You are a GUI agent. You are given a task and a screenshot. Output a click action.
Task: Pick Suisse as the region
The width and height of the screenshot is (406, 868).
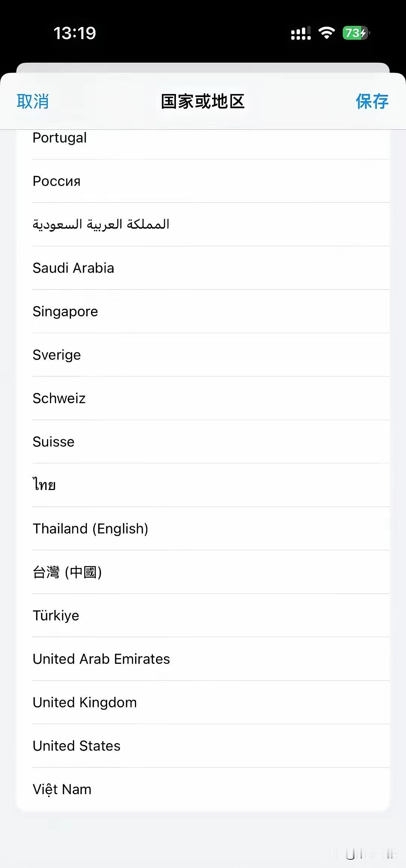203,442
